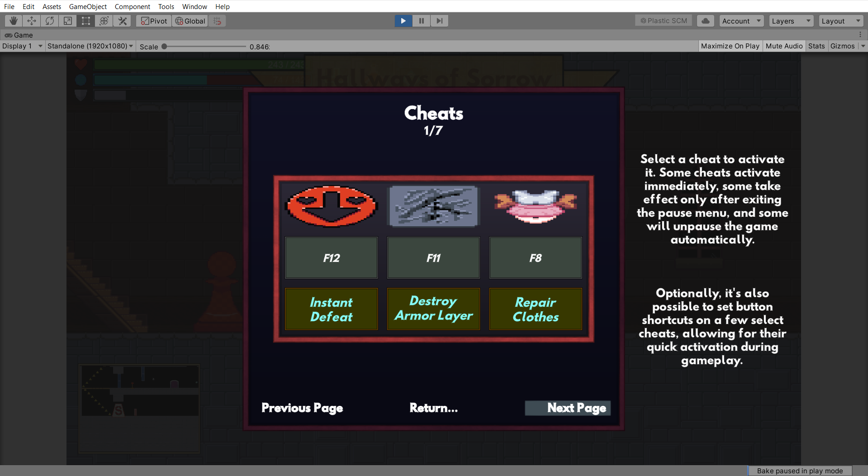
Task: Expand the Gizmos dropdown arrow
Action: coord(863,46)
